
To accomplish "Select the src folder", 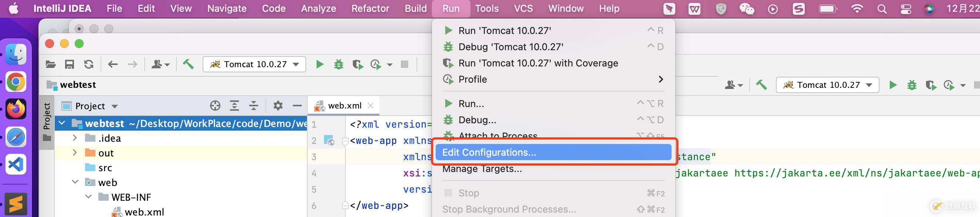I will tap(99, 168).
